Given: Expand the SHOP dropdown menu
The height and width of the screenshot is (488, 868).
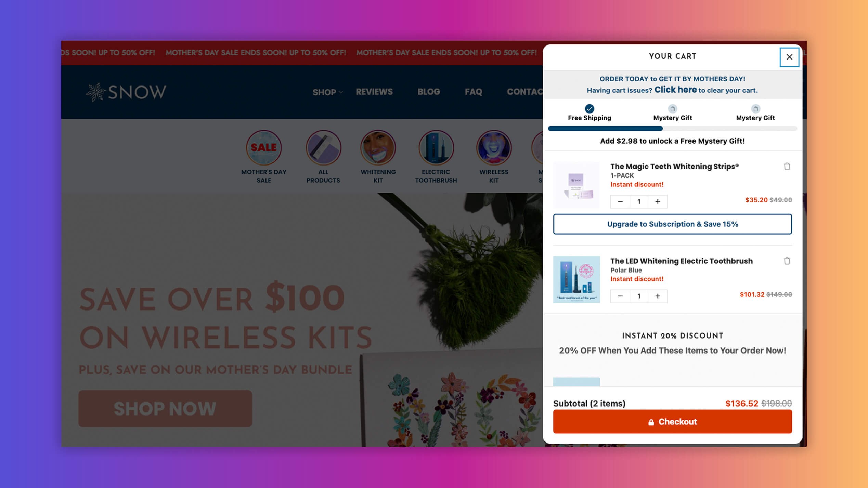Looking at the screenshot, I should coord(326,92).
